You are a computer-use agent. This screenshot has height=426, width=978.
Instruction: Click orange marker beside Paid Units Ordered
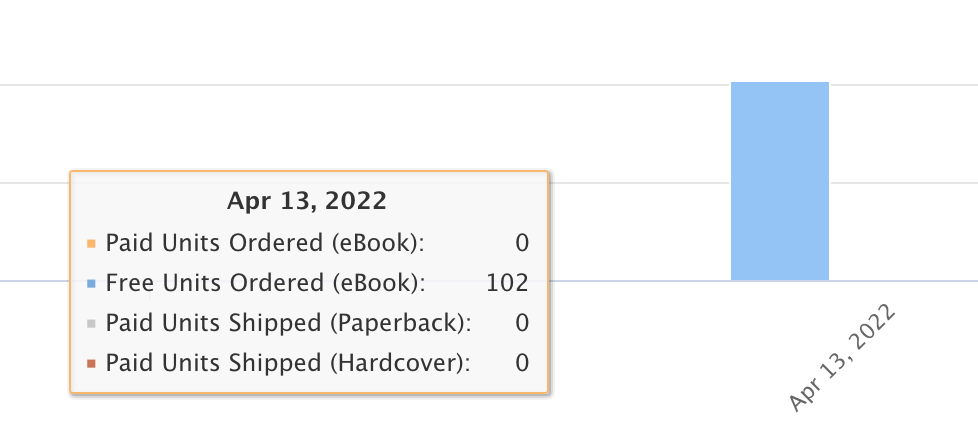92,244
